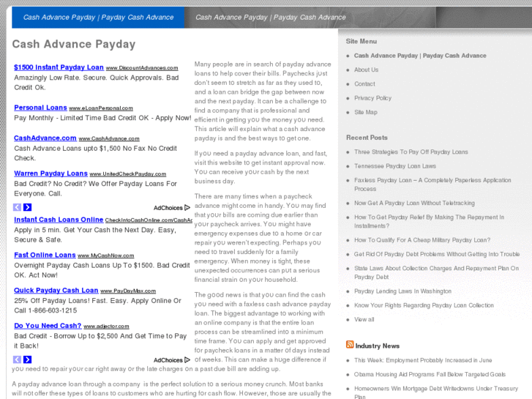Screen dimensions: 532x399
Task: Open Get Rid Of Payday Debt Problems post
Action: tap(437, 254)
